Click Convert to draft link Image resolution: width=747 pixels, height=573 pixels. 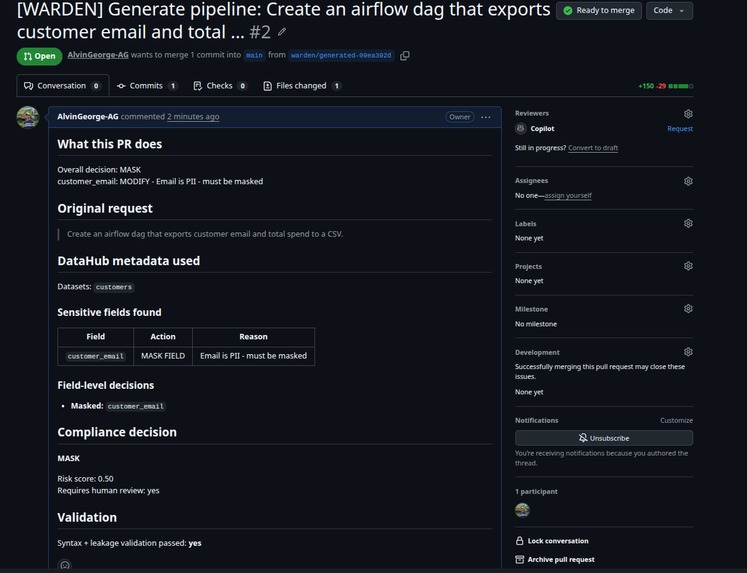click(x=593, y=148)
